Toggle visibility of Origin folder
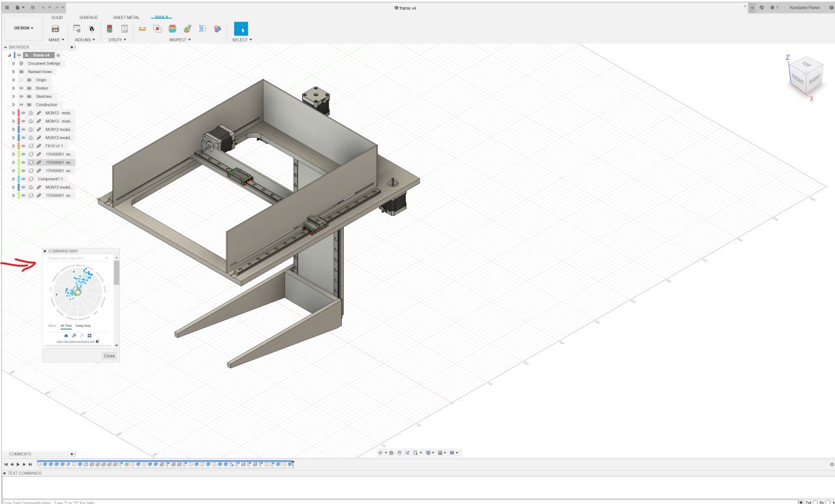 (21, 80)
